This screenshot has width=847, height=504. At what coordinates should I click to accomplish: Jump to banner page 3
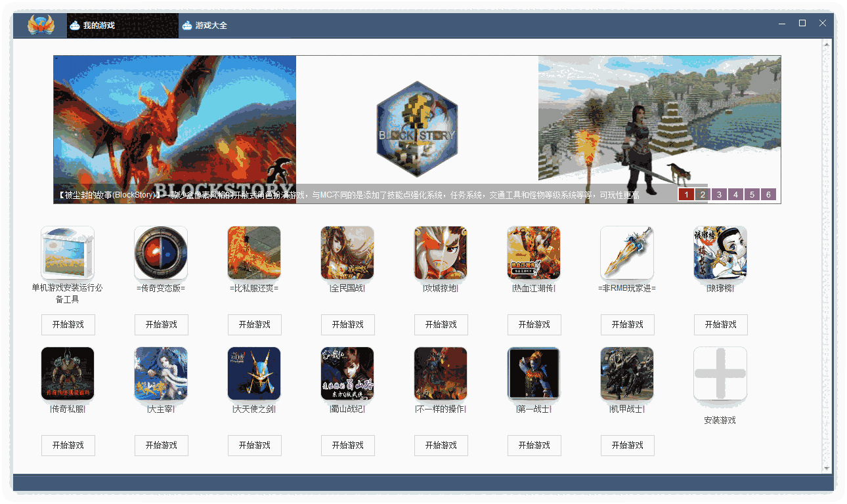point(719,194)
